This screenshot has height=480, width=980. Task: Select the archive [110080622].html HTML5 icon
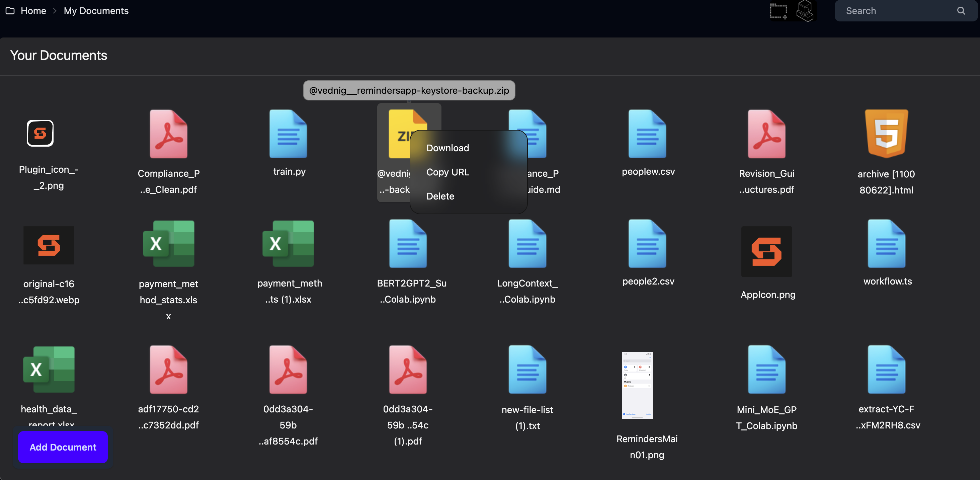886,134
